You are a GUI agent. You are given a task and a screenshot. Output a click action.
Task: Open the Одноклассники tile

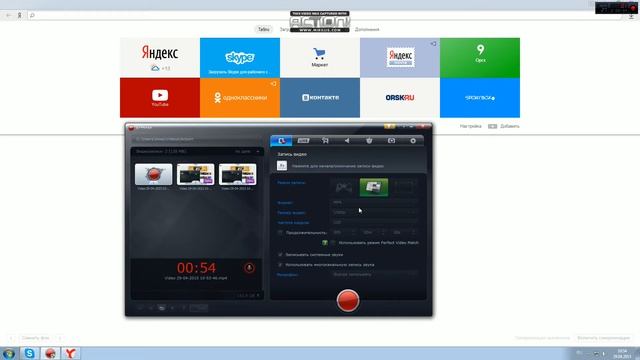click(240, 98)
